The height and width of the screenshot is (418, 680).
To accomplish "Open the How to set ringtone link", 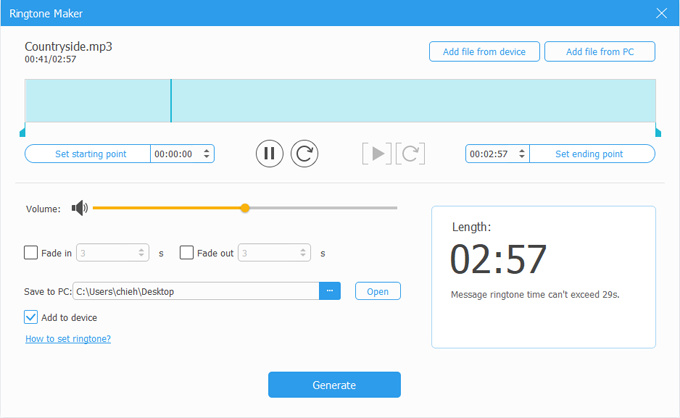I will coord(67,339).
